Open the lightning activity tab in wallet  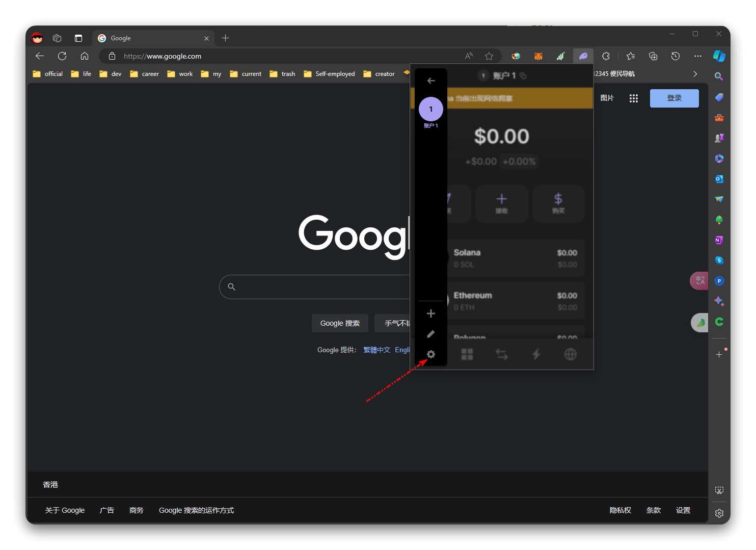point(536,354)
